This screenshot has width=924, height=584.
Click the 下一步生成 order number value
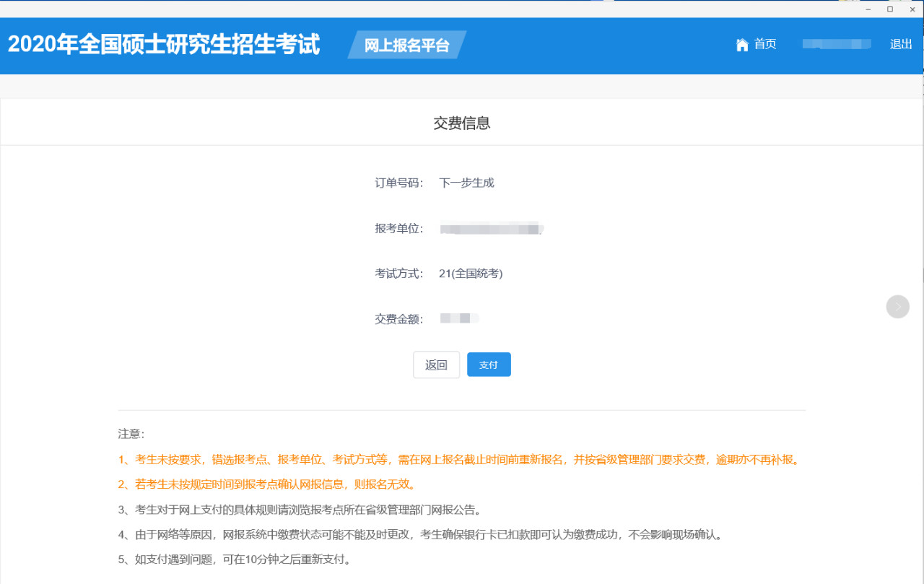(x=466, y=183)
